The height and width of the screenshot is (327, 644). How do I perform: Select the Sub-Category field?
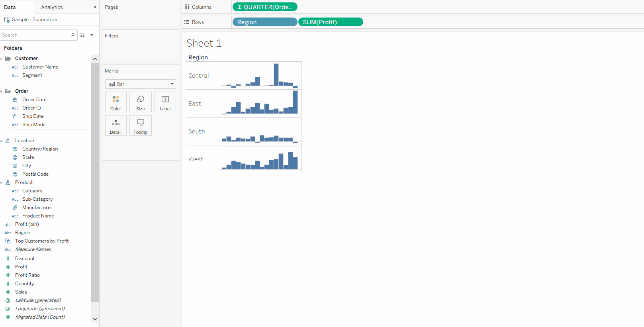pyautogui.click(x=37, y=199)
